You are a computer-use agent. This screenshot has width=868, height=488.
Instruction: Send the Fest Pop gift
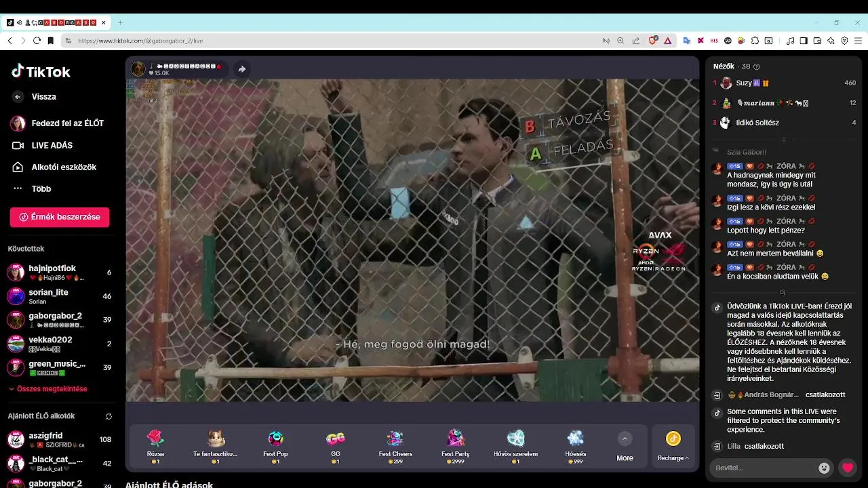click(275, 445)
